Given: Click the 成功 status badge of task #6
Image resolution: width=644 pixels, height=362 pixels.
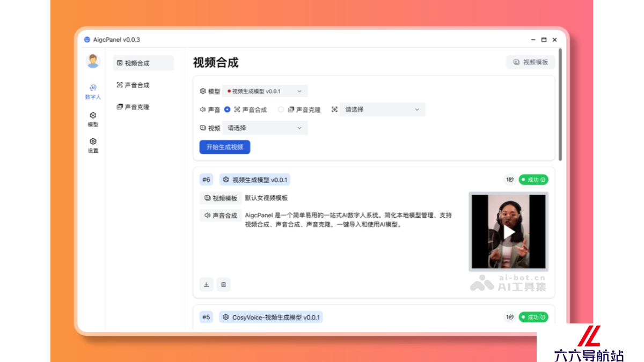Looking at the screenshot, I should click(x=533, y=180).
